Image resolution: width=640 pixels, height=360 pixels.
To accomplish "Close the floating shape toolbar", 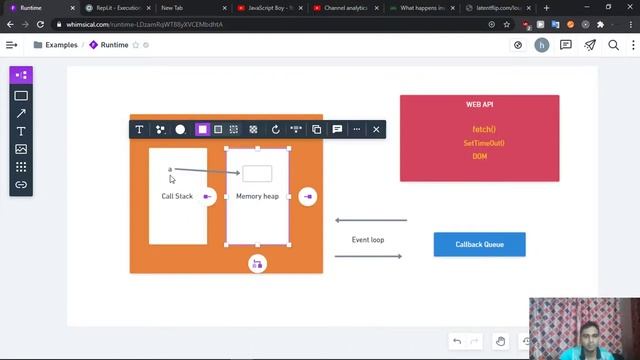I will [376, 129].
